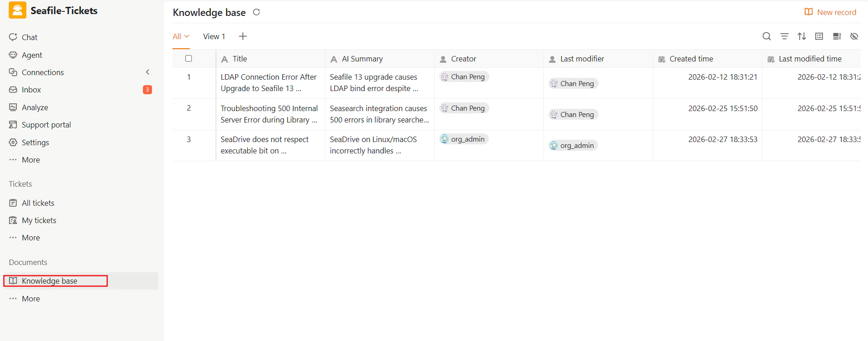The width and height of the screenshot is (868, 341).
Task: Expand More under the Documents section
Action: pyautogui.click(x=31, y=299)
